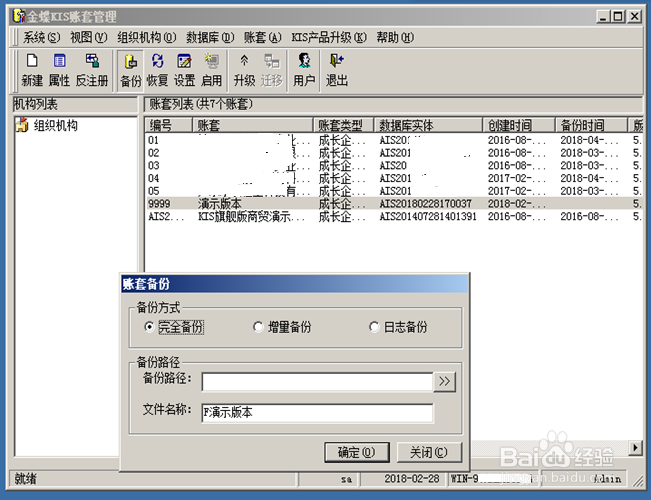
Task: Click the 备份路径 input field
Action: 317,382
